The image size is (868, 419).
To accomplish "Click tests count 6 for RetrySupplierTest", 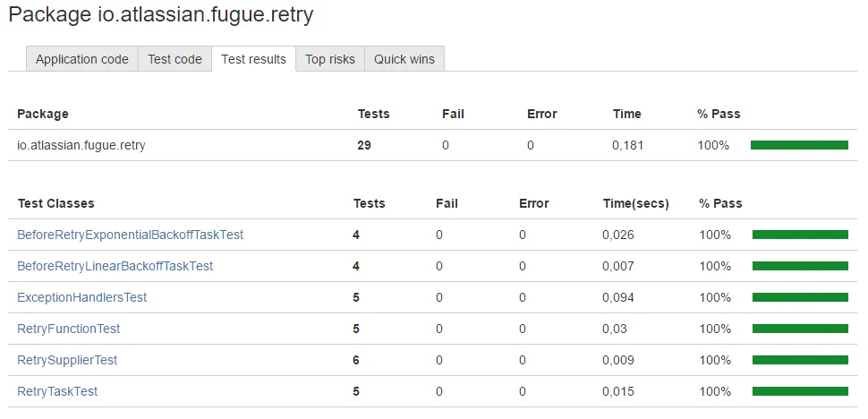I will (356, 360).
